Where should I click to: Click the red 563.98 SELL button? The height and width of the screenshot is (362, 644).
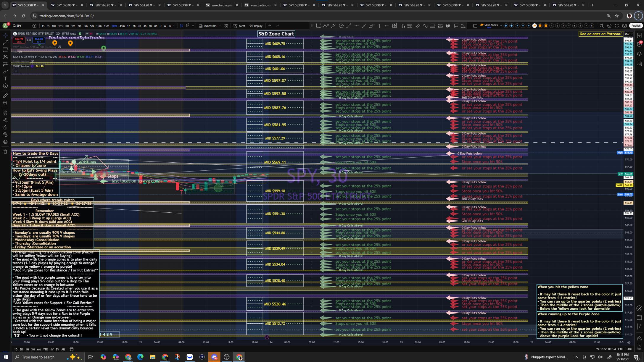coord(19,40)
